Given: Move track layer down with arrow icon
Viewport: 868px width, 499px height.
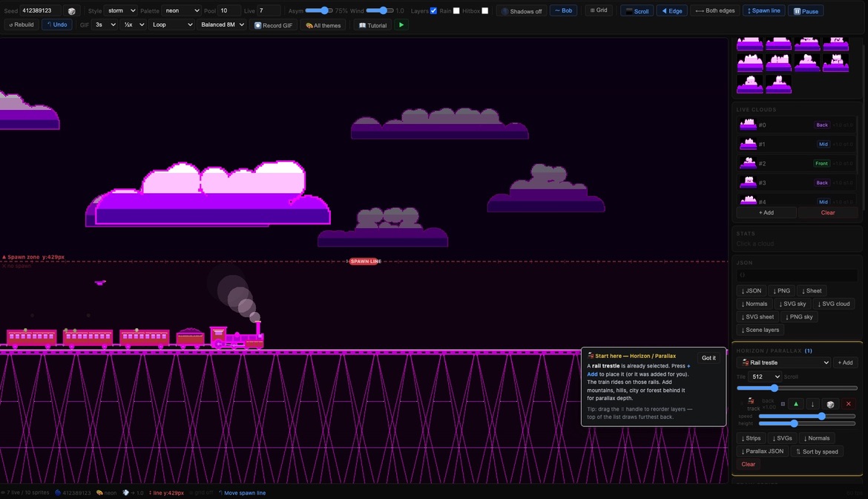Looking at the screenshot, I should tap(812, 404).
